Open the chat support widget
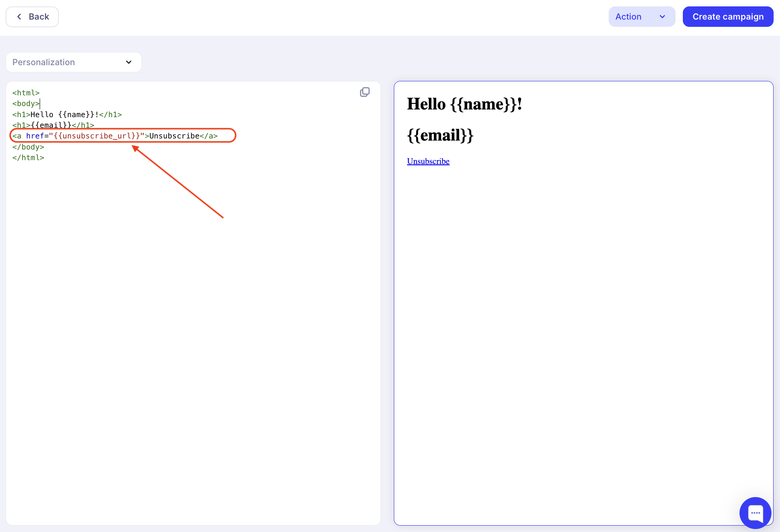This screenshot has height=532, width=780. pos(755,512)
